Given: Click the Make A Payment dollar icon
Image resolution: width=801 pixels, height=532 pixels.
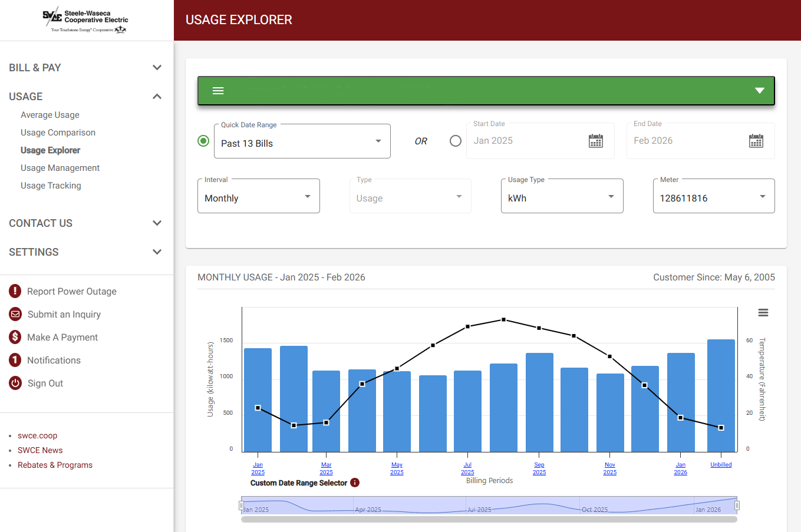Looking at the screenshot, I should click(x=15, y=337).
